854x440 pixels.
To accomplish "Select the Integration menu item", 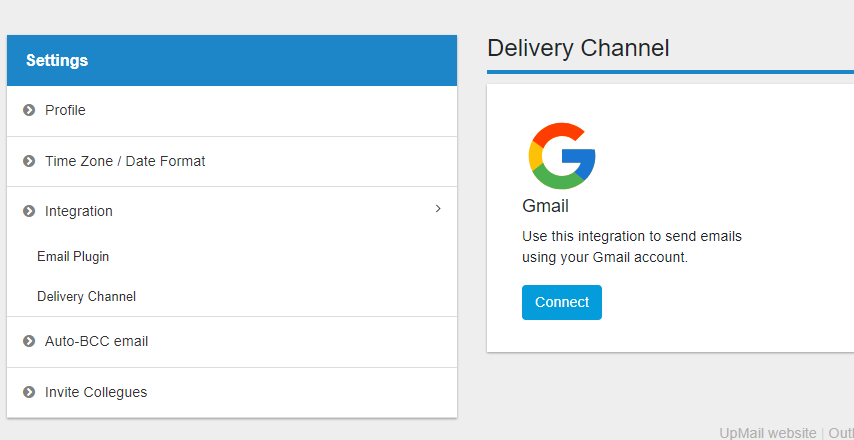I will (232, 211).
